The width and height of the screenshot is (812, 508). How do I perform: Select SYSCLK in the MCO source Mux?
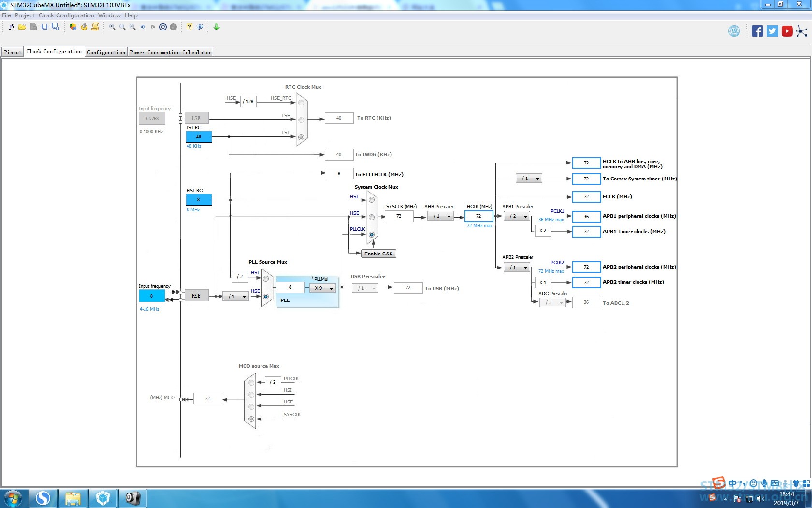[251, 419]
